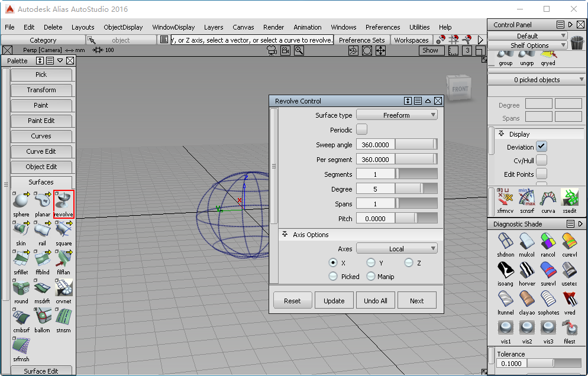588x376 pixels.
Task: Select the Manip axis radio option
Action: [x=370, y=276]
